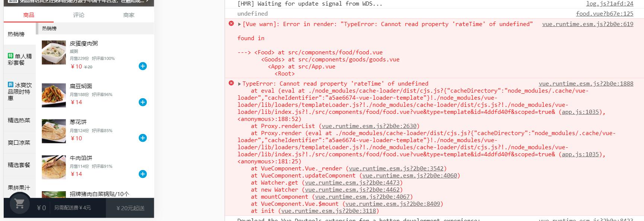Viewport: 644px width, 221px height.
Task: Add 皮蛋瘦肉粥 with its plus icon
Action: 143,66
